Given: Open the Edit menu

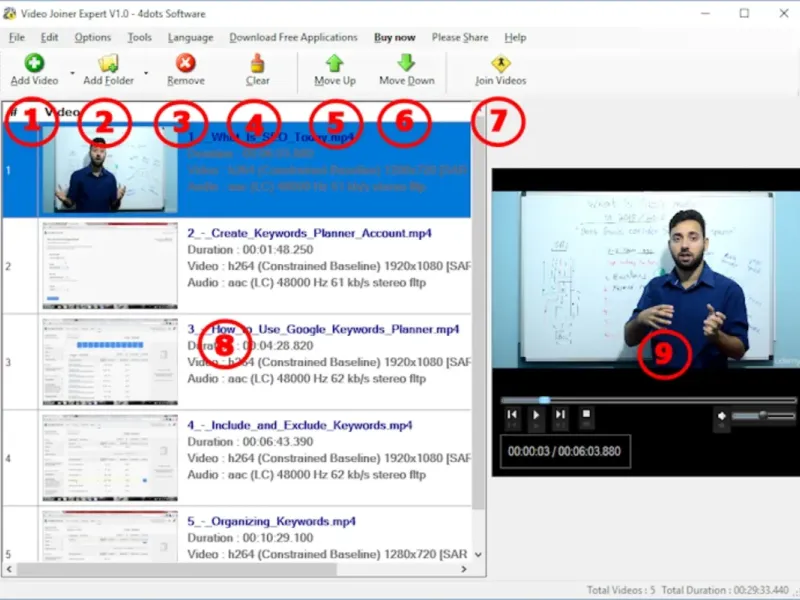Looking at the screenshot, I should [x=49, y=37].
